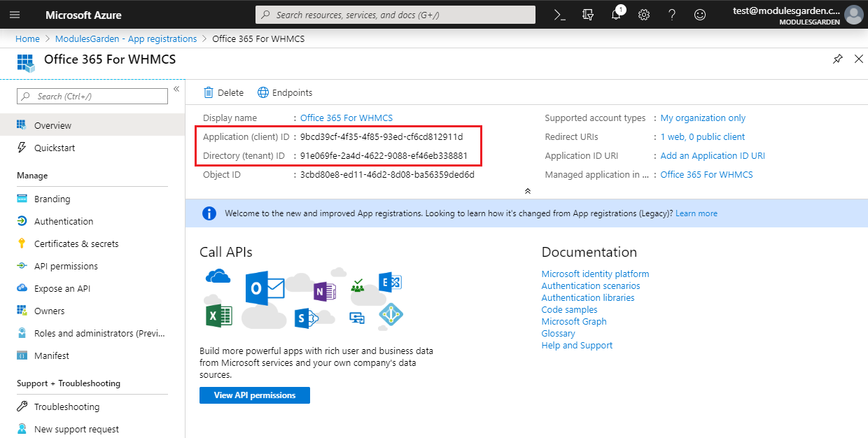Image resolution: width=868 pixels, height=438 pixels.
Task: Close the Office 365 For WHMCS blade
Action: click(859, 59)
